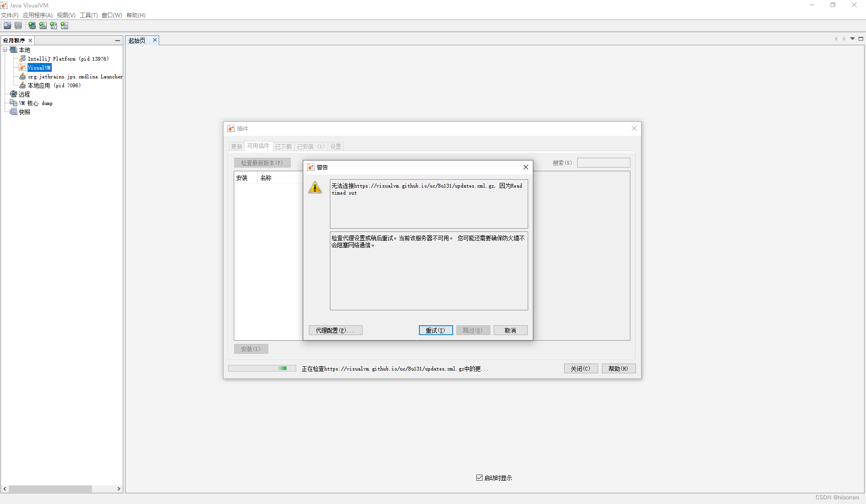The image size is (866, 504).
Task: Click the Add JMX Connection toolbar icon
Action: pos(43,26)
